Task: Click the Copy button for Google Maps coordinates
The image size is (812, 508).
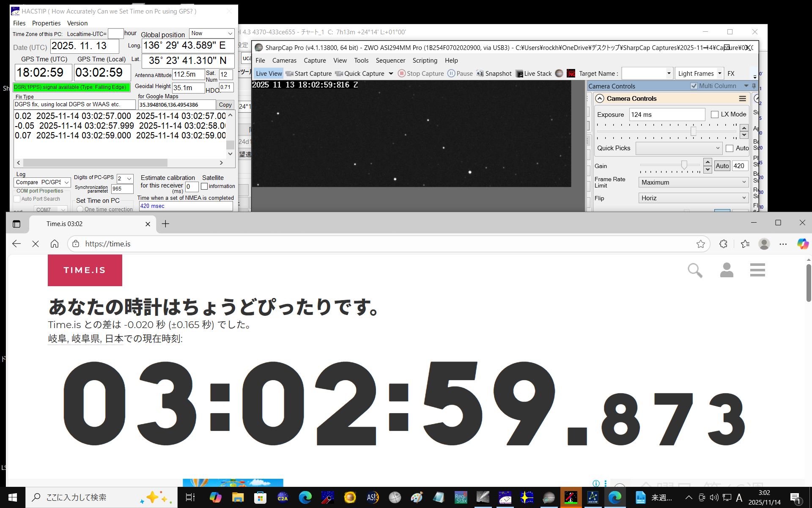Action: coord(225,105)
